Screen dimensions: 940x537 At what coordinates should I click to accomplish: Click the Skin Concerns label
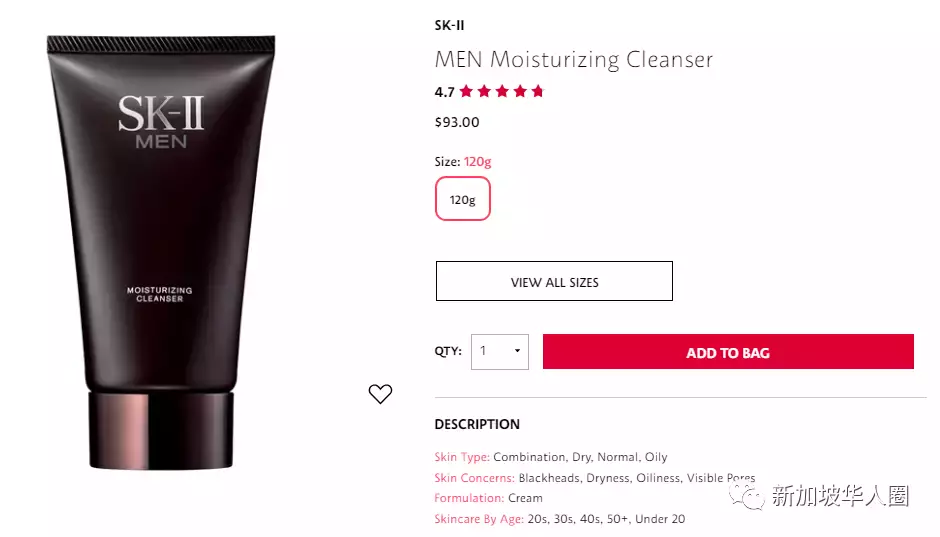click(x=475, y=478)
